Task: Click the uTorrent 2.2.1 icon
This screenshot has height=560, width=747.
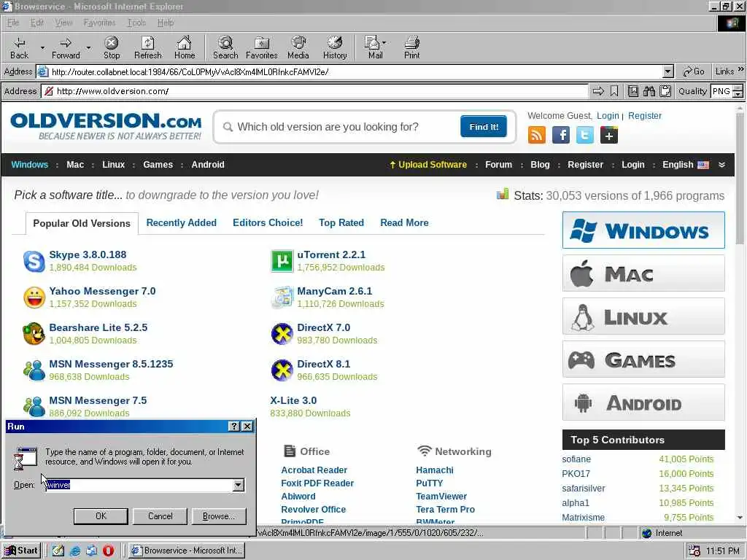Action: coord(282,261)
